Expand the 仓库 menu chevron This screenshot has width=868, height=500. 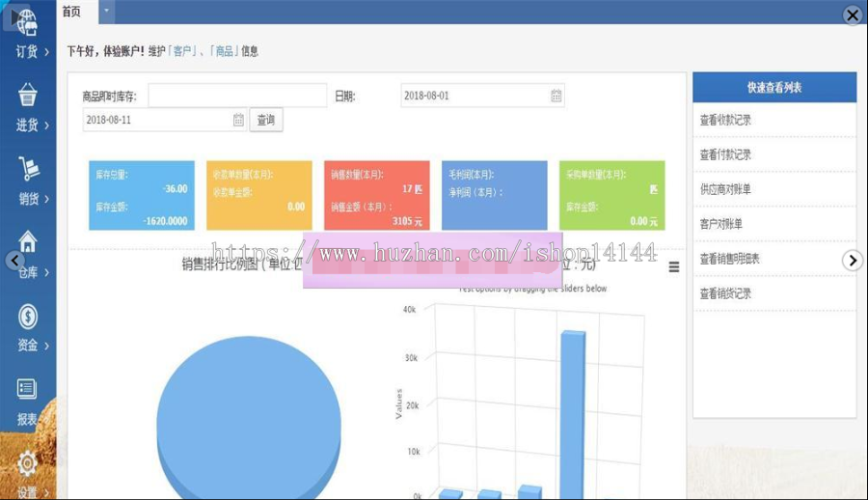pos(46,272)
